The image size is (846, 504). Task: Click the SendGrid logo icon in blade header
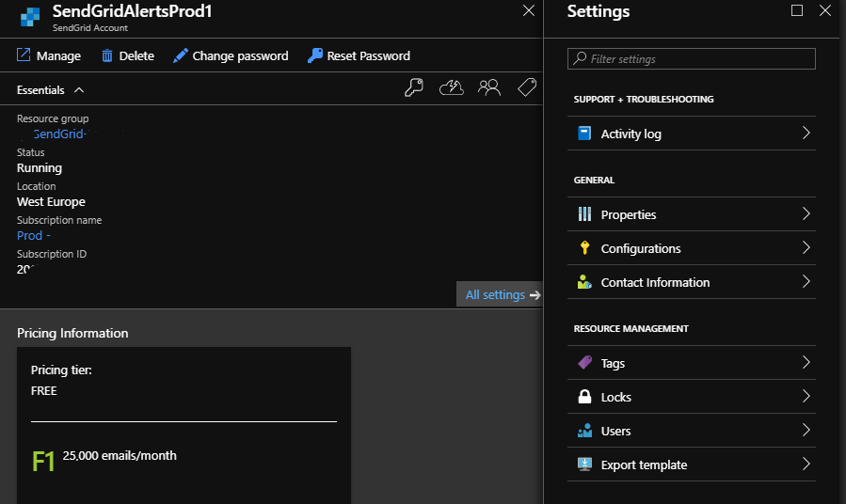pyautogui.click(x=30, y=17)
